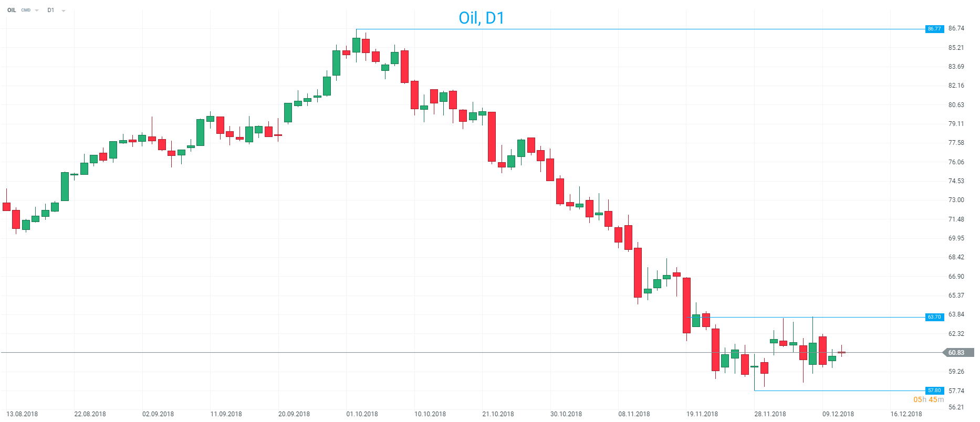This screenshot has width=980, height=422.
Task: Click the 86.77 price level tag
Action: click(x=934, y=29)
